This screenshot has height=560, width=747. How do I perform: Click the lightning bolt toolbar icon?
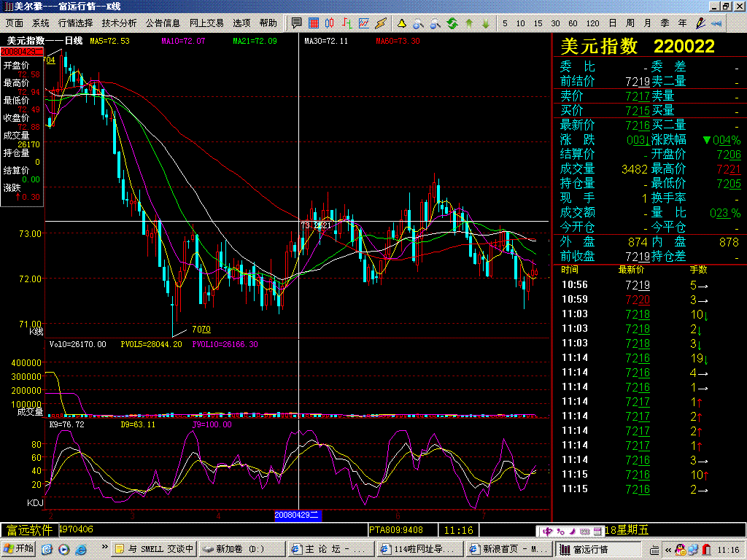pyautogui.click(x=381, y=23)
